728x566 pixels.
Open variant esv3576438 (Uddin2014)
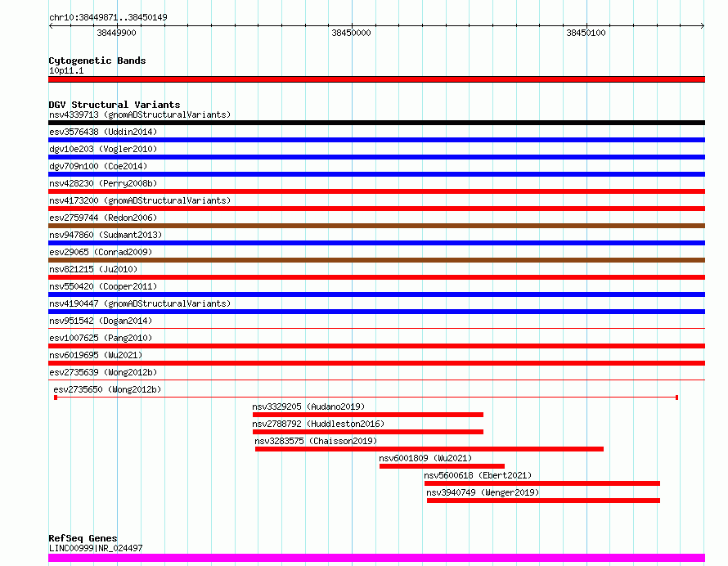(103, 132)
